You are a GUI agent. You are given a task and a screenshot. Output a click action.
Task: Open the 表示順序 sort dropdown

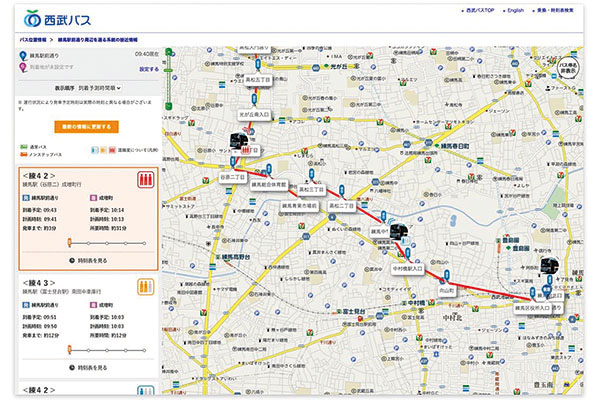pos(100,87)
